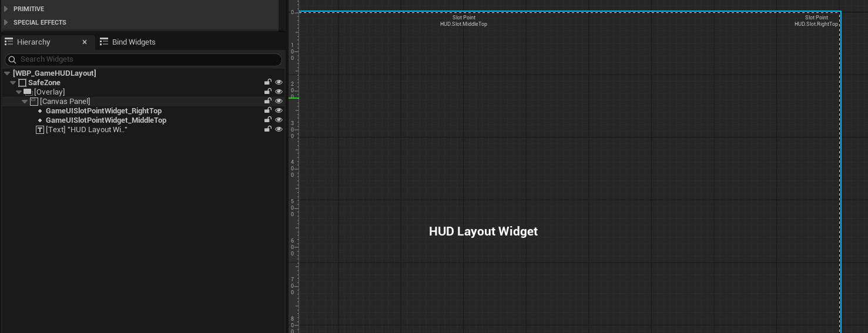Close the Hierarchy tab
The image size is (868, 333).
pos(85,42)
